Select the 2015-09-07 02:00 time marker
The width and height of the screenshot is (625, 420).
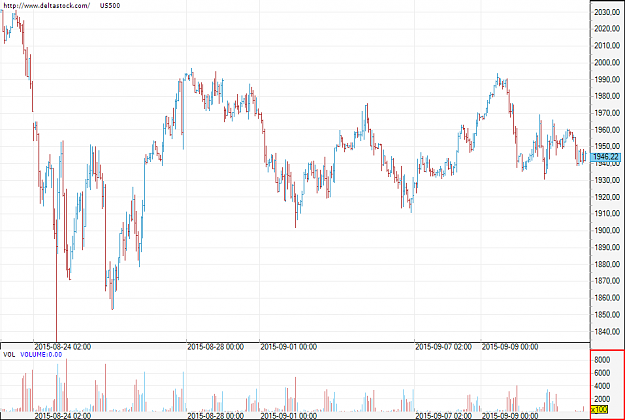point(444,347)
